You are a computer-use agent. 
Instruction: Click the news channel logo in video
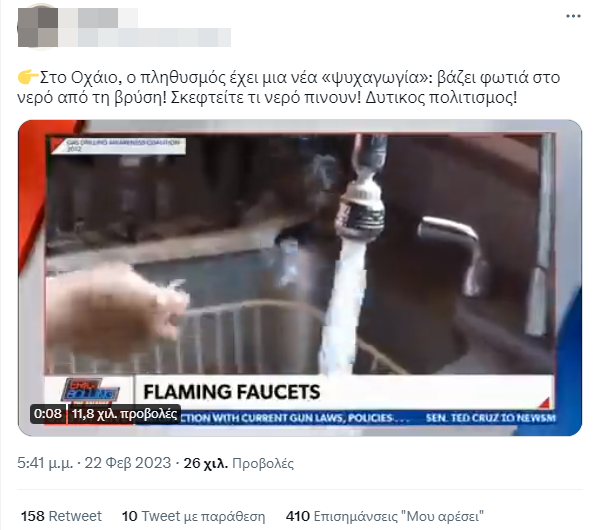(x=90, y=391)
